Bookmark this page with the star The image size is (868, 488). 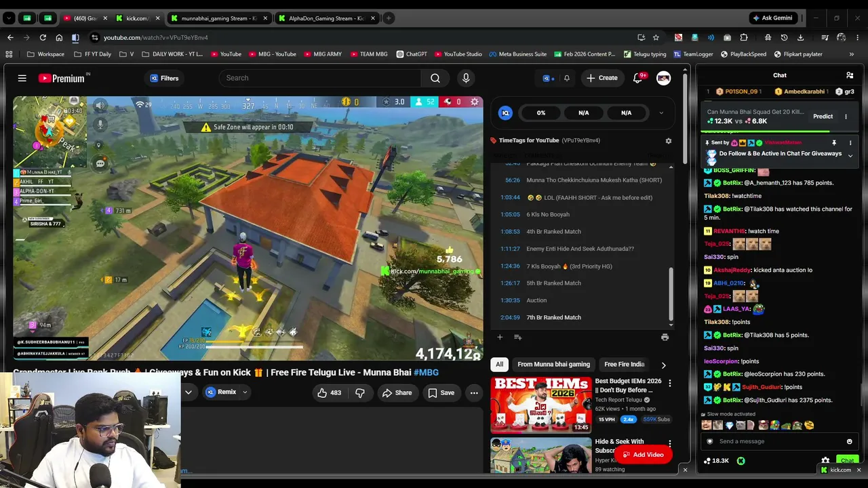(656, 37)
